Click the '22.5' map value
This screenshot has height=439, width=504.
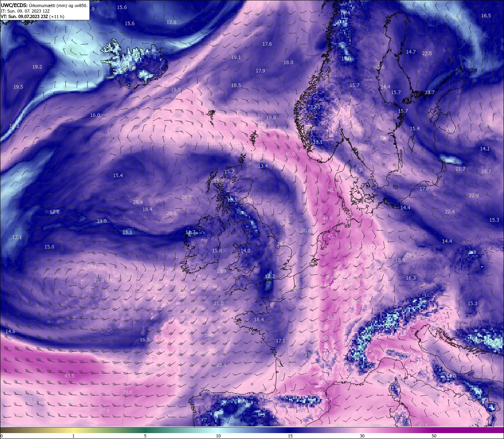pyautogui.click(x=427, y=54)
